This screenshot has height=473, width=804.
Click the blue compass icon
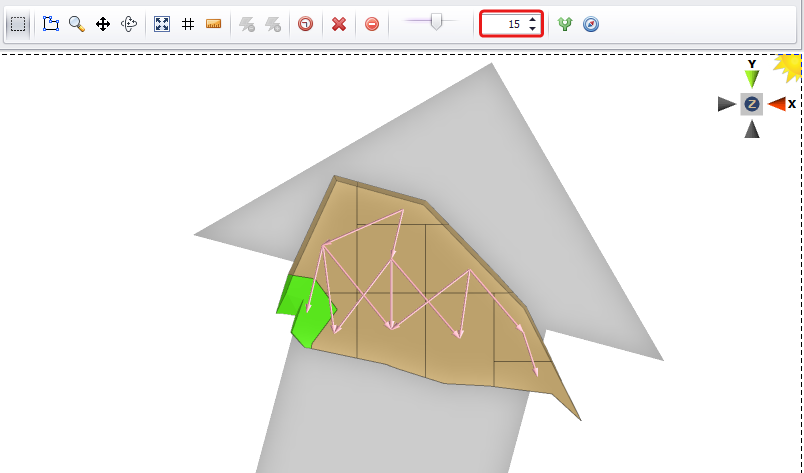pos(591,24)
